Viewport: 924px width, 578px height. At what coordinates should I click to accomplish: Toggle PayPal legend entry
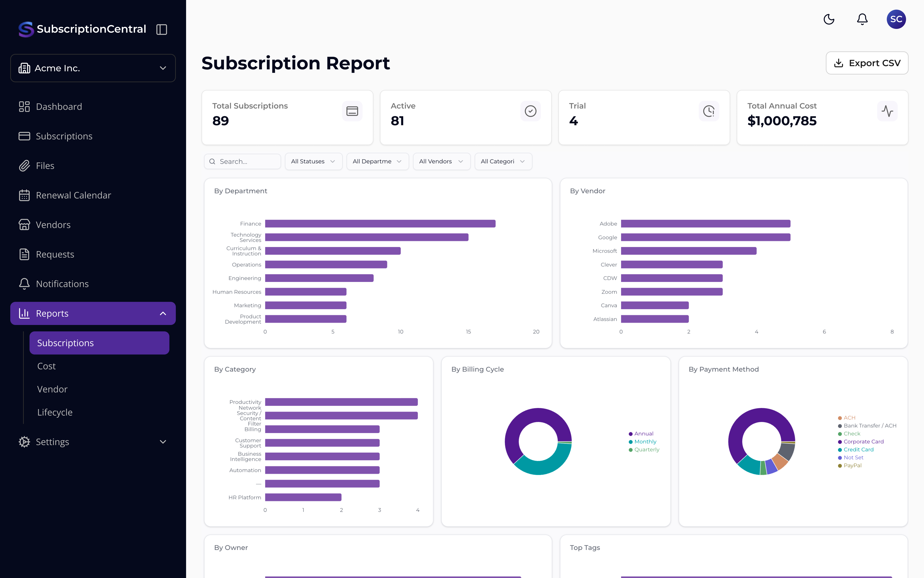(850, 466)
